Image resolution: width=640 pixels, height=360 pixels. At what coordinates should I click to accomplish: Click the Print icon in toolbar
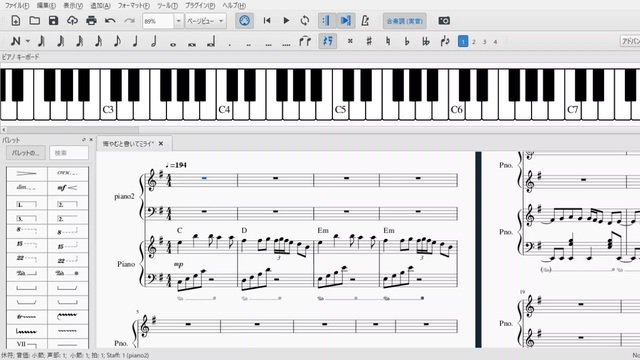(91, 20)
